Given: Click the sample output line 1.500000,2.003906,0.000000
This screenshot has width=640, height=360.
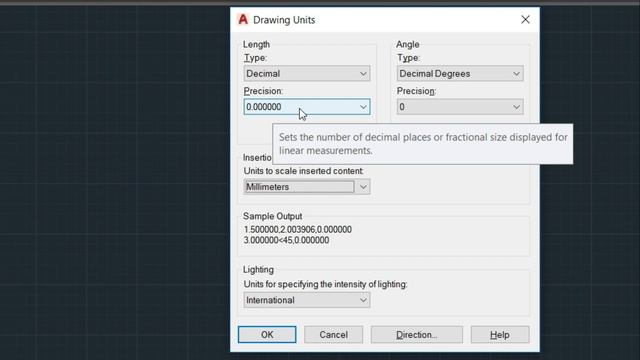Looking at the screenshot, I should pos(298,229).
